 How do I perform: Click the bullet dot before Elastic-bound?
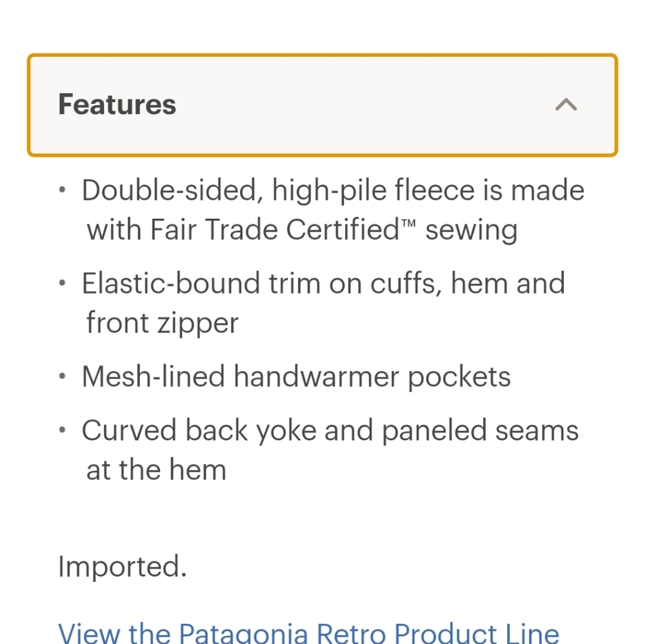(62, 283)
